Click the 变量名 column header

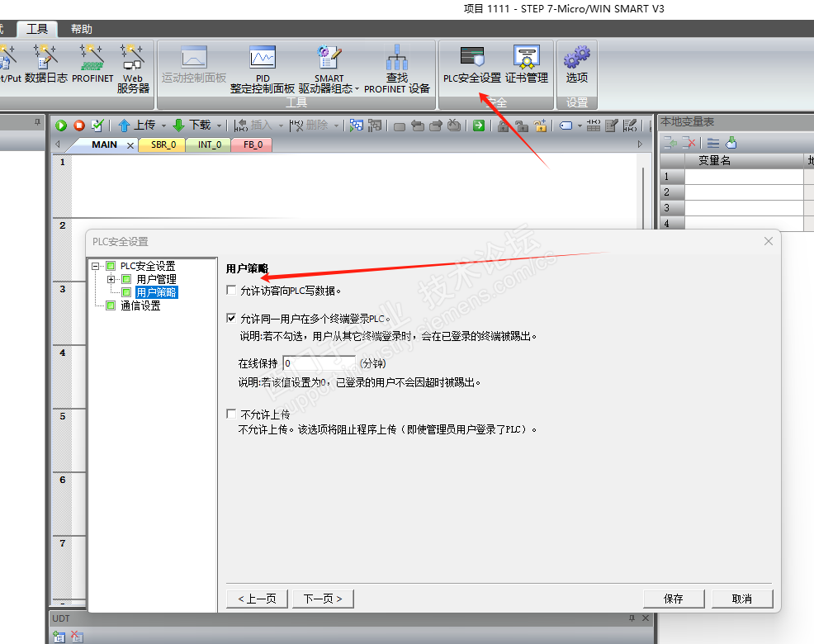pos(744,161)
